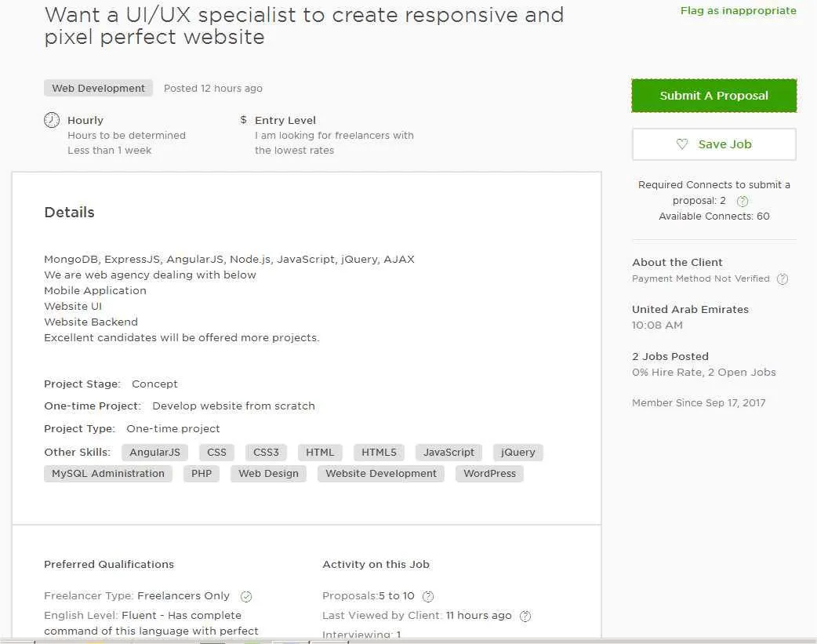Click the help icon beside Proposals 5 to 10
Viewport: 817px width, 644px height.
428,596
